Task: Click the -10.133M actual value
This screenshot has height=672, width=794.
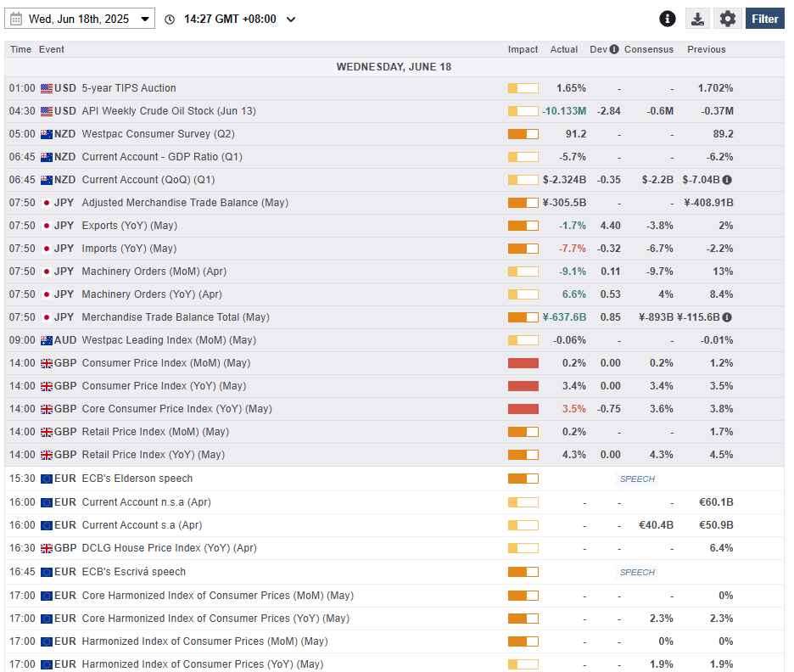Action: [x=564, y=111]
